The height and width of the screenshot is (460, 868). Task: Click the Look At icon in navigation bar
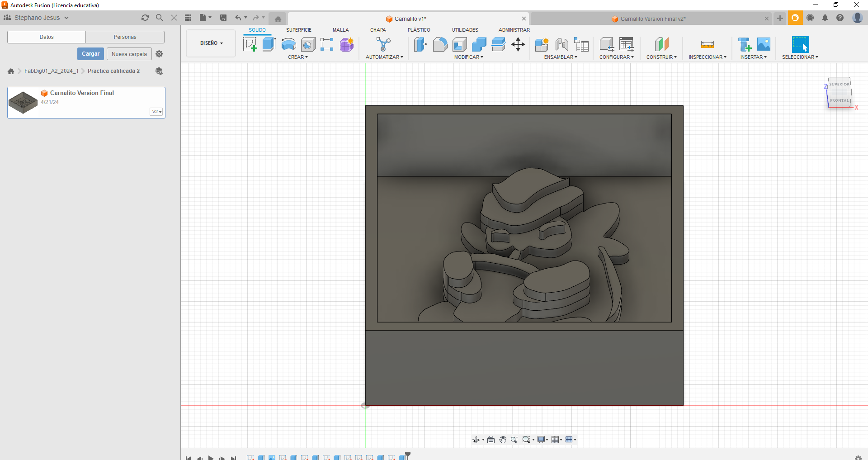pyautogui.click(x=491, y=440)
